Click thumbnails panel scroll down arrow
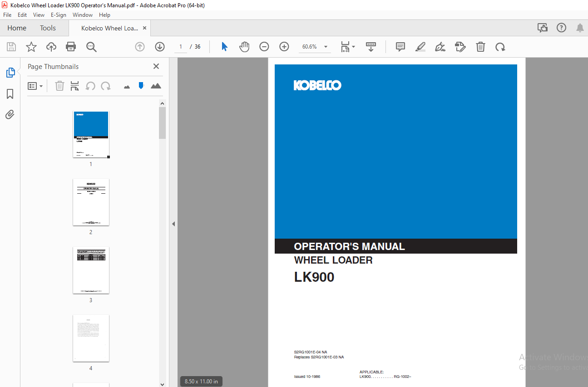This screenshot has height=387, width=588. tap(163, 384)
